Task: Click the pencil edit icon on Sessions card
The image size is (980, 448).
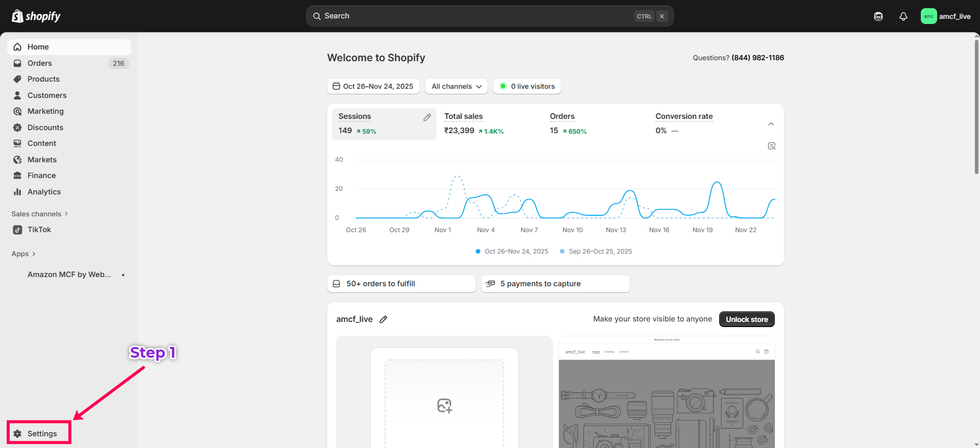Action: [x=427, y=117]
